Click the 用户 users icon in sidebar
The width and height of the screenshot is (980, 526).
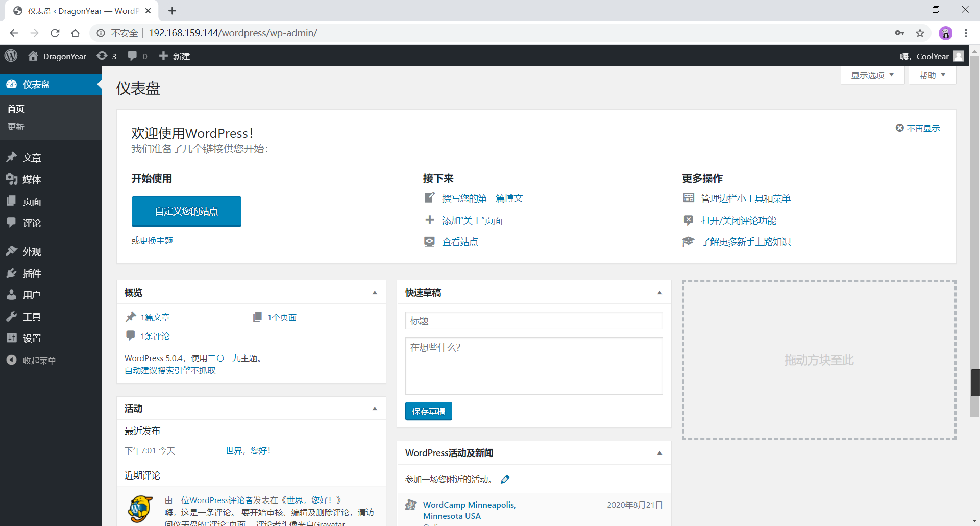click(11, 295)
